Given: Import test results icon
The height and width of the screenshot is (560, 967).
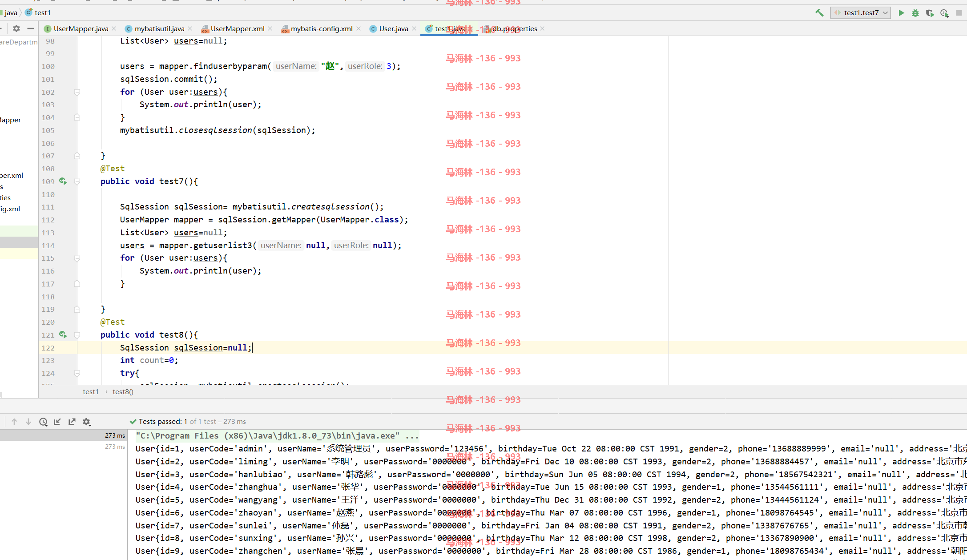Looking at the screenshot, I should coord(57,422).
